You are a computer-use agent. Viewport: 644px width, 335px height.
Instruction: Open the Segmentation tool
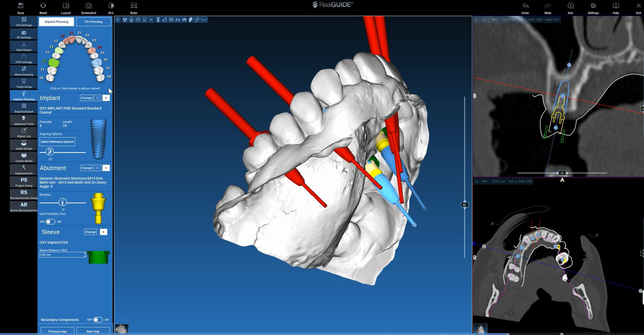point(23,169)
